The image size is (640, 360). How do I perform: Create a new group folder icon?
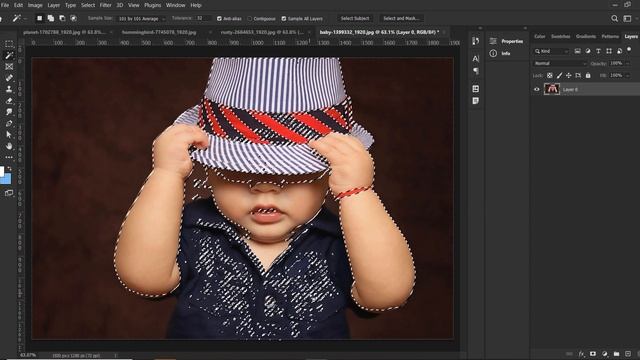(x=616, y=354)
